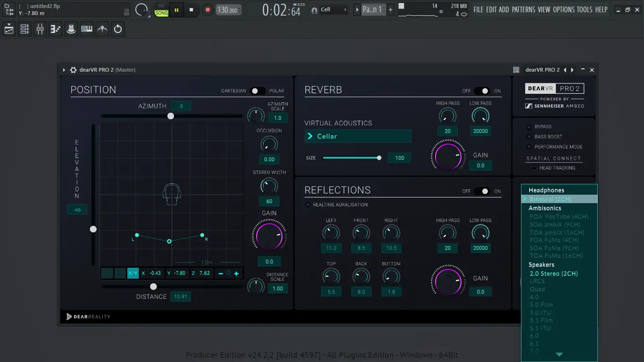Open the browser/pattern icon at top-left corner
This screenshot has height=362, width=644.
[x=9, y=9]
